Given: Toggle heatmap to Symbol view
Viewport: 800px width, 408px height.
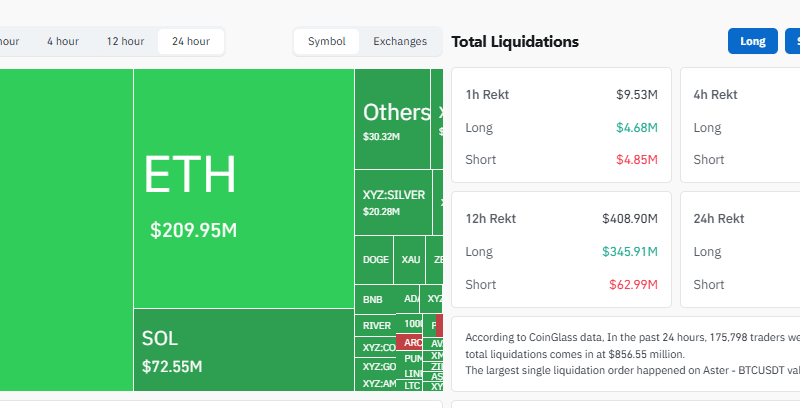Looking at the screenshot, I should (x=326, y=41).
